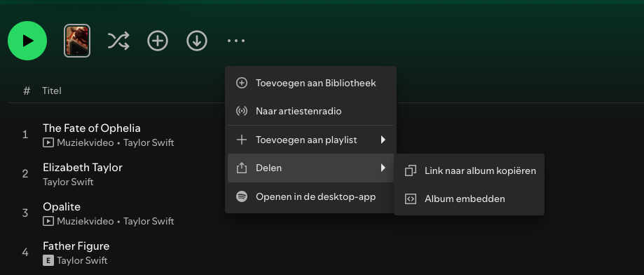This screenshot has height=275, width=644.
Task: Click track number 1
Action: pyautogui.click(x=25, y=135)
